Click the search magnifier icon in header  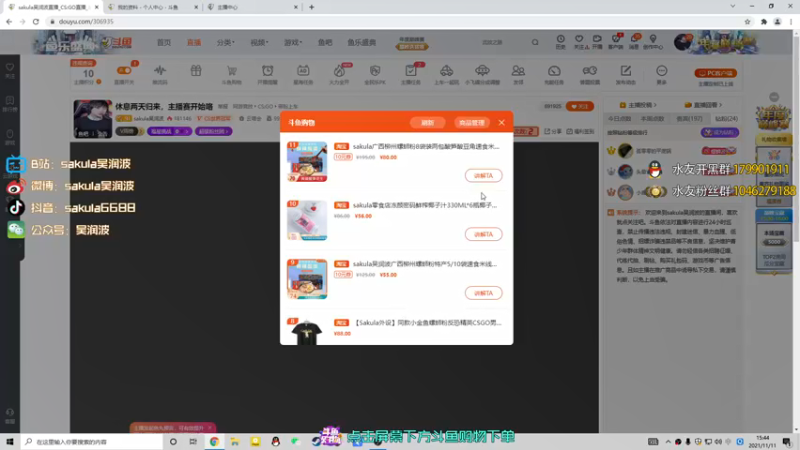point(535,42)
